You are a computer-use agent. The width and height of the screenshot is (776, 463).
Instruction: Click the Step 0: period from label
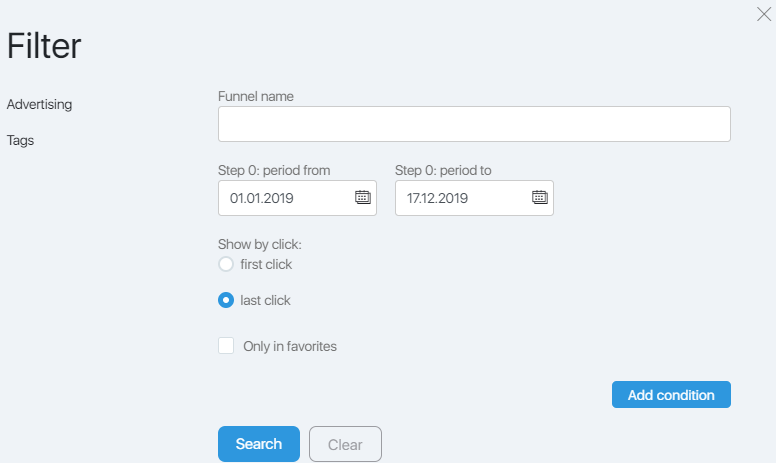click(274, 171)
